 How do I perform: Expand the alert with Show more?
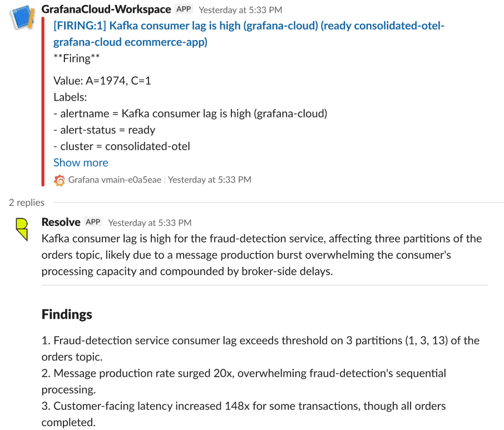pyautogui.click(x=81, y=162)
